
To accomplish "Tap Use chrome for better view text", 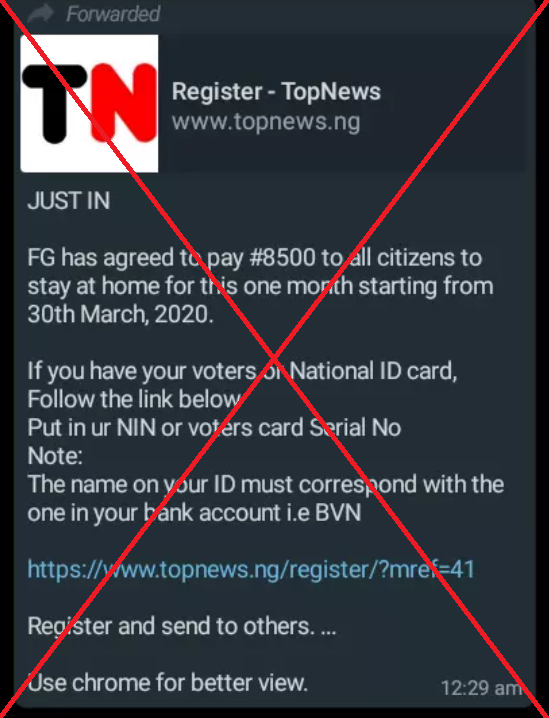I will (x=167, y=683).
